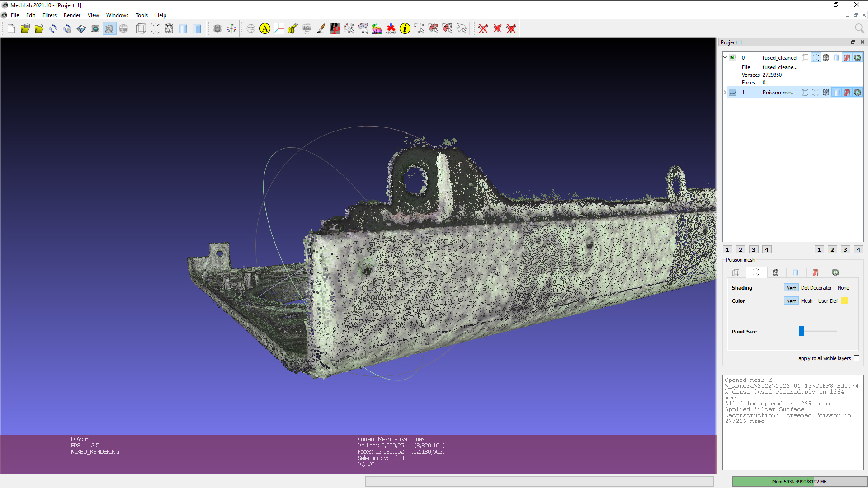Image resolution: width=868 pixels, height=488 pixels.
Task: Toggle points rendering for Poisson mesh layer
Action: click(816, 92)
